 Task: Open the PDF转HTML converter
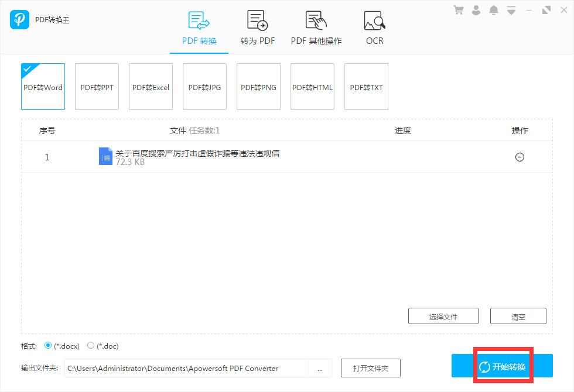(x=312, y=87)
